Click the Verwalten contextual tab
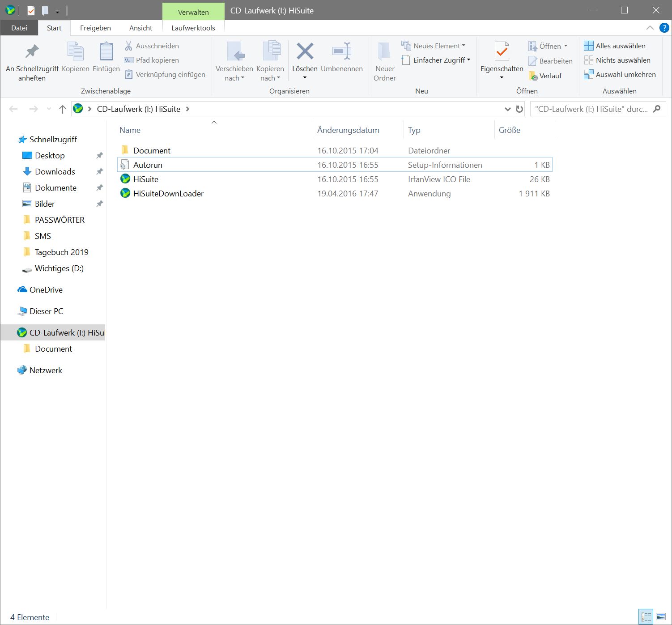Image resolution: width=672 pixels, height=625 pixels. click(193, 12)
